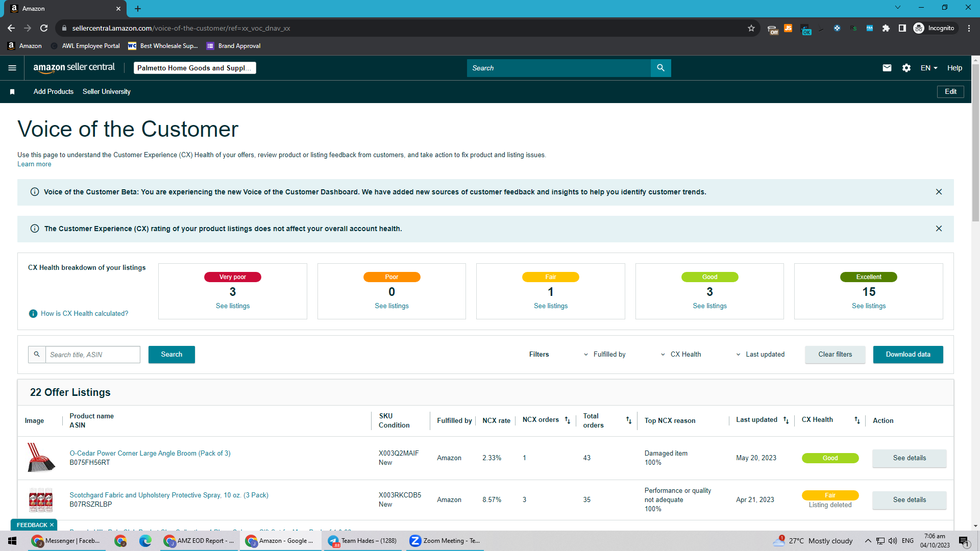Click the search magnifier button in header

tap(660, 68)
